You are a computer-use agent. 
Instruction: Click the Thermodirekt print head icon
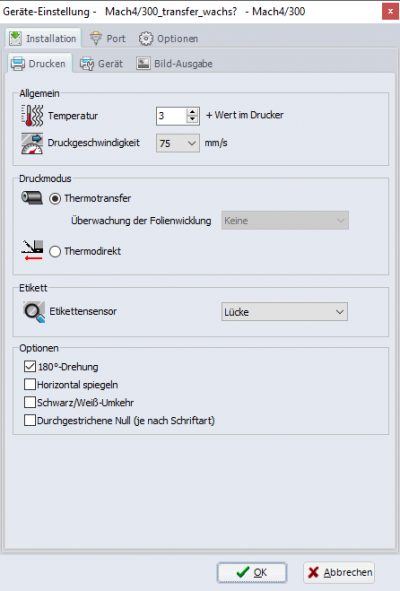tap(32, 250)
